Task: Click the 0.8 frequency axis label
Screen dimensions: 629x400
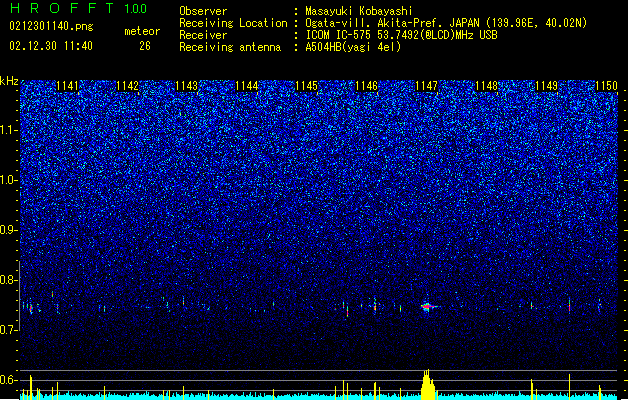Action: point(9,280)
